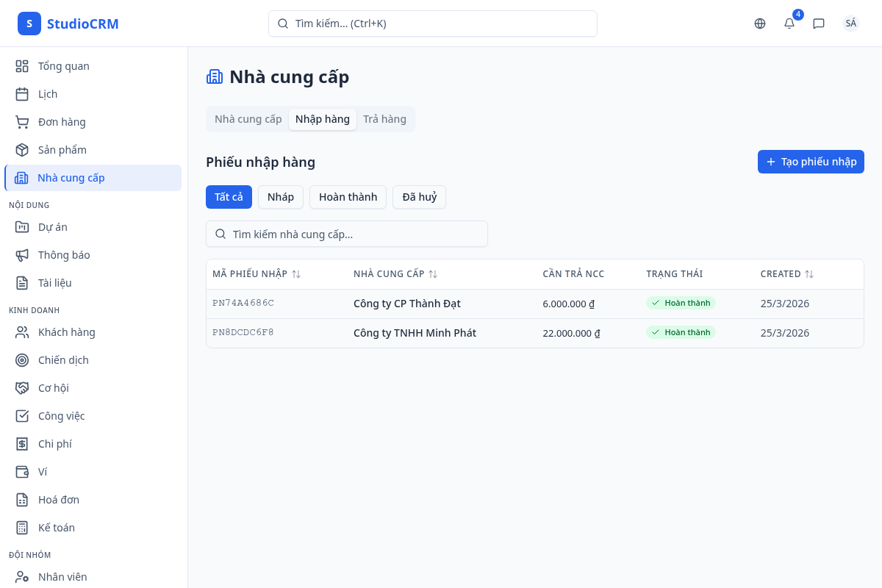Open the notifications bell icon

click(789, 24)
